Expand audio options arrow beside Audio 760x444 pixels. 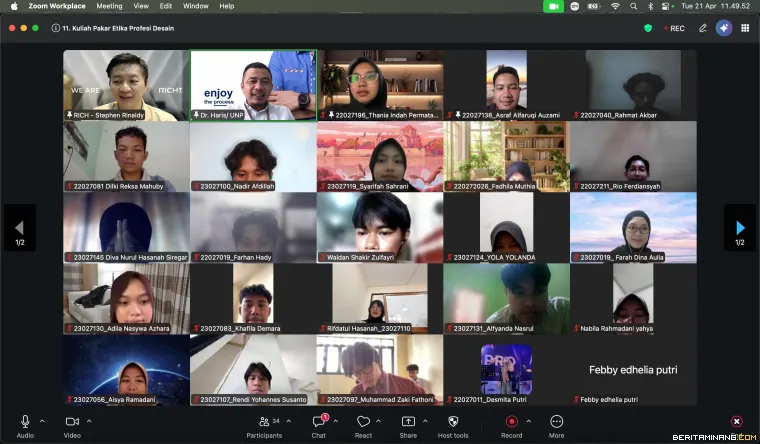(42, 420)
